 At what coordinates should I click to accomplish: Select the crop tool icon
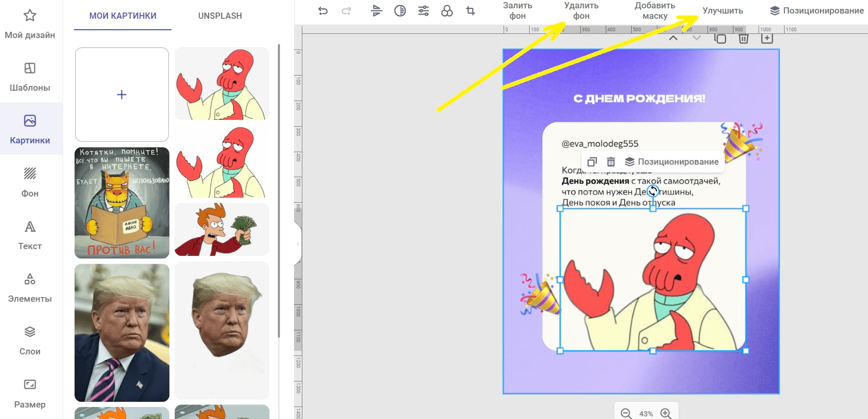click(470, 10)
